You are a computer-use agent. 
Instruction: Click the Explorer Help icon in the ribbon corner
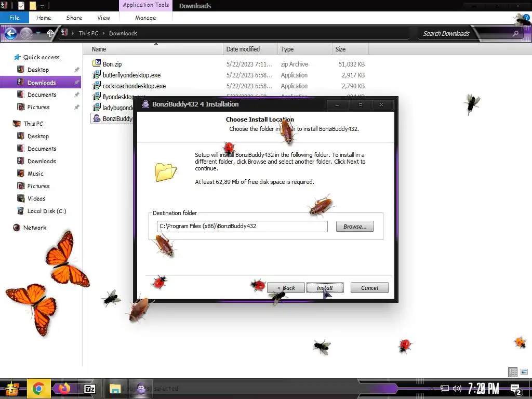pos(526,18)
